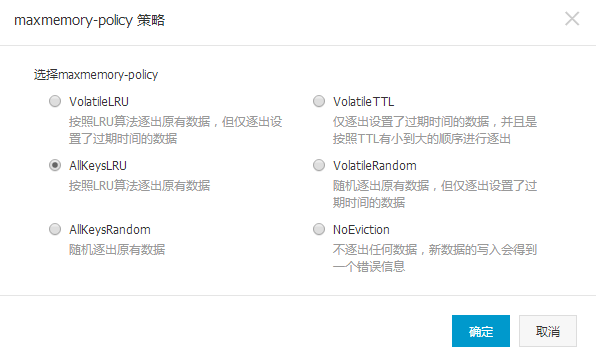Click the maxmemory-policy 策略 dialog title
596x363 pixels.
[x=89, y=20]
